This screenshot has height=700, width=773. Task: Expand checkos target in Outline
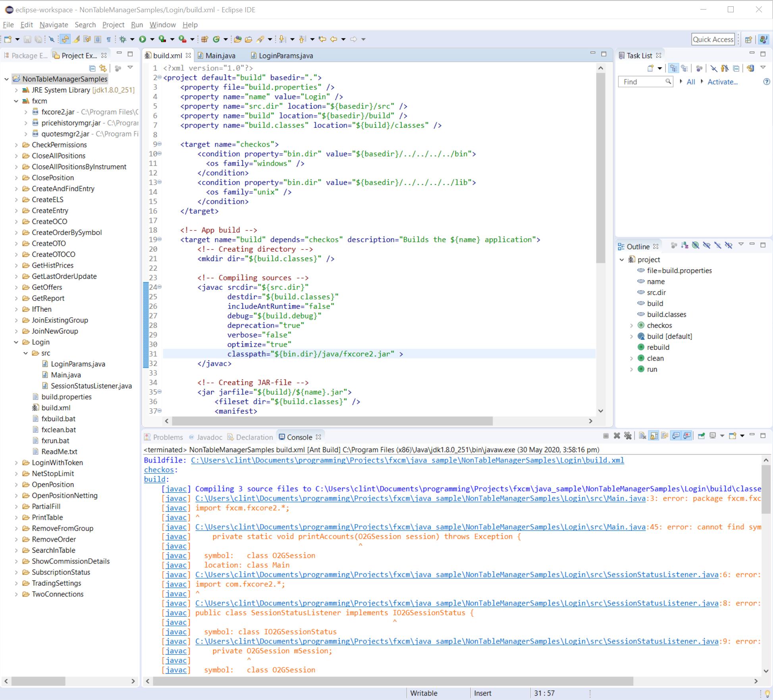tap(631, 325)
